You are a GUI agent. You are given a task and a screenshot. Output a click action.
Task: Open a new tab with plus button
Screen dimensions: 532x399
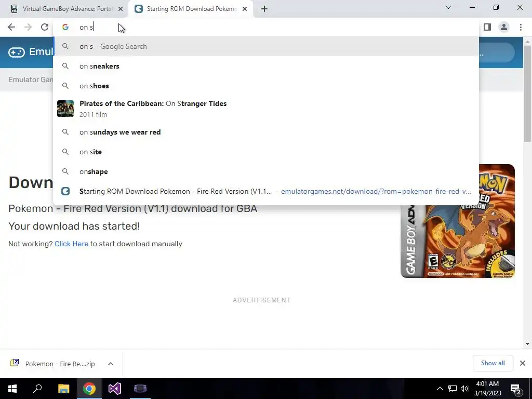(x=264, y=9)
